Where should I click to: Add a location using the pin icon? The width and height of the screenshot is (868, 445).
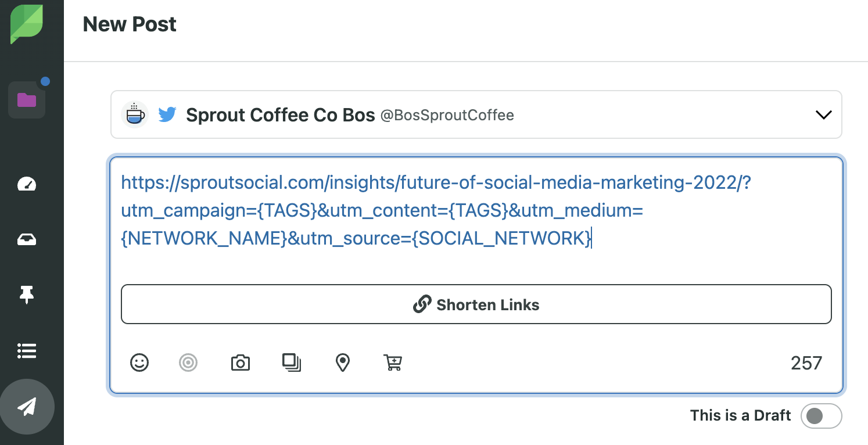click(x=342, y=363)
